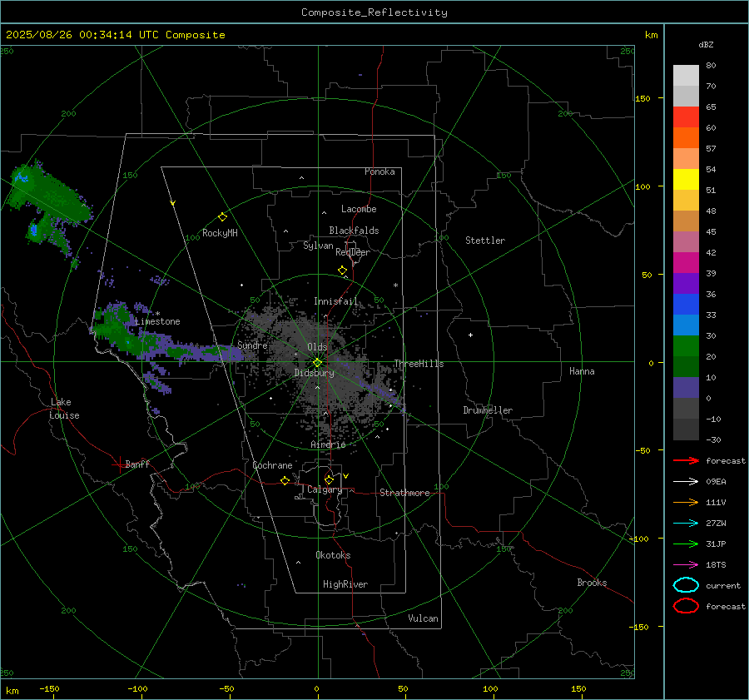The image size is (749, 700).
Task: Click the Okotoks label
Action: [333, 555]
